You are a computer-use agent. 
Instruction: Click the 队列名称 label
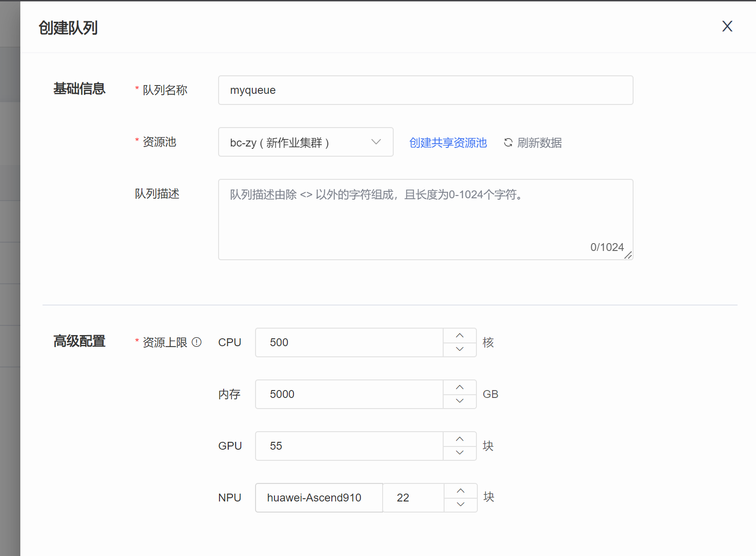pyautogui.click(x=165, y=90)
